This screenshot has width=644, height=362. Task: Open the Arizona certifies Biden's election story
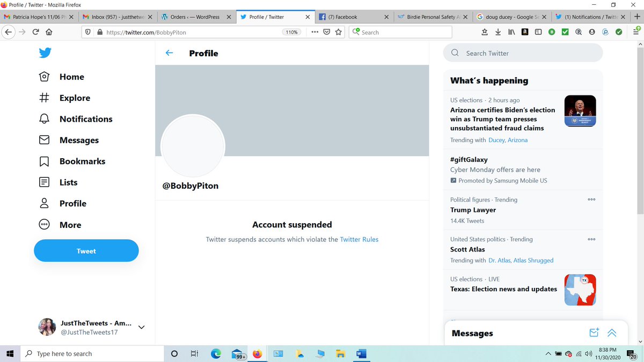click(x=503, y=119)
